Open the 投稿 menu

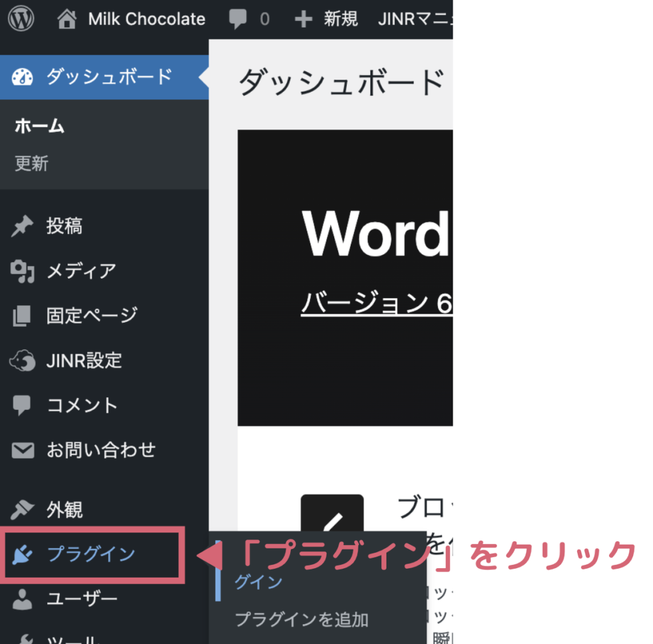coord(64,226)
